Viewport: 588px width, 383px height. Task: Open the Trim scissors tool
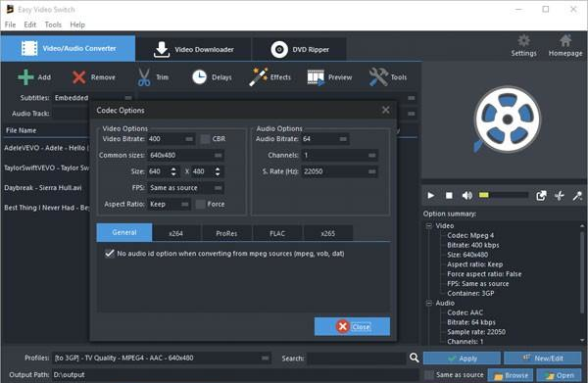153,77
